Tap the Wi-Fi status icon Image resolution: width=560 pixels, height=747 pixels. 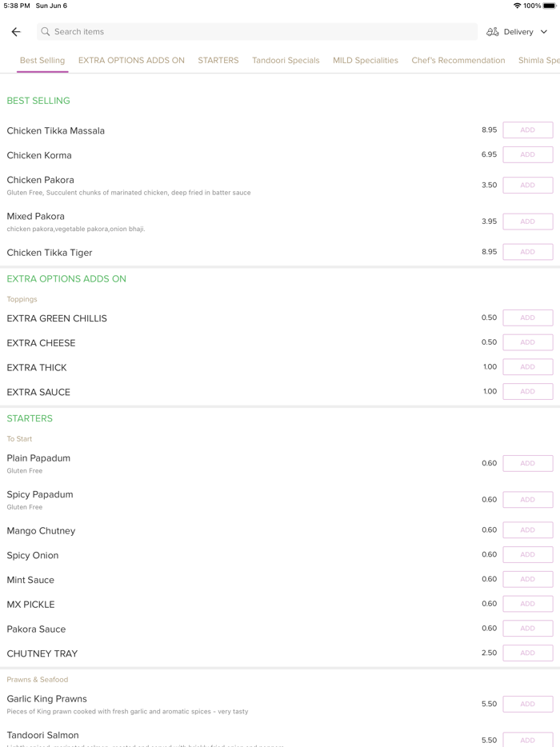point(517,6)
